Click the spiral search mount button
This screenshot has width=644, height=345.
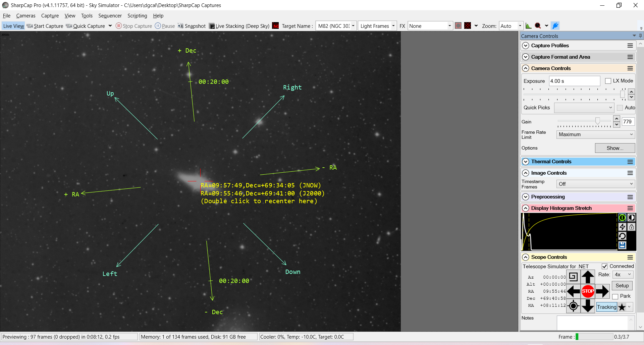tap(574, 277)
